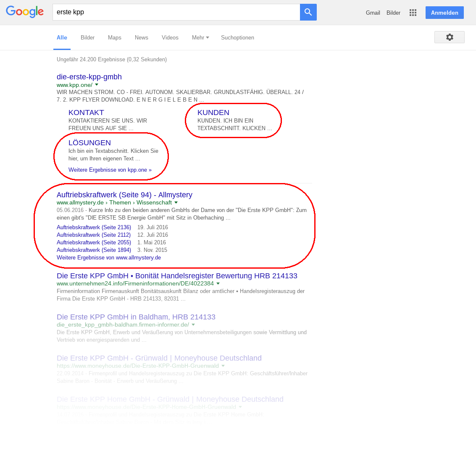Screen dimensions: 476x458
Task: Open Die Erste KPP GmbH - Grünwald Moneyhouse result
Action: click(x=159, y=358)
